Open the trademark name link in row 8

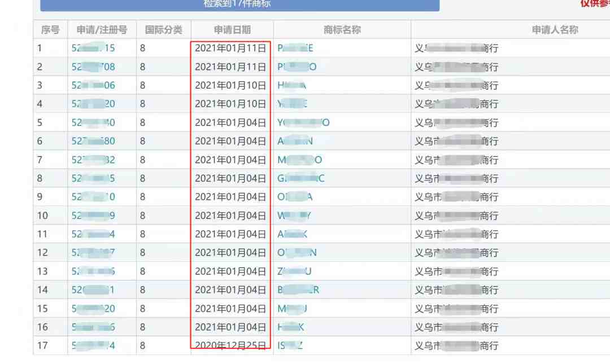[x=300, y=178]
